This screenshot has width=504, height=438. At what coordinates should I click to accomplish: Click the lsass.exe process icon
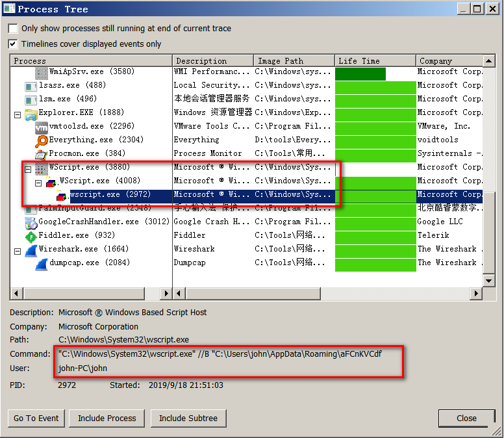(31, 86)
